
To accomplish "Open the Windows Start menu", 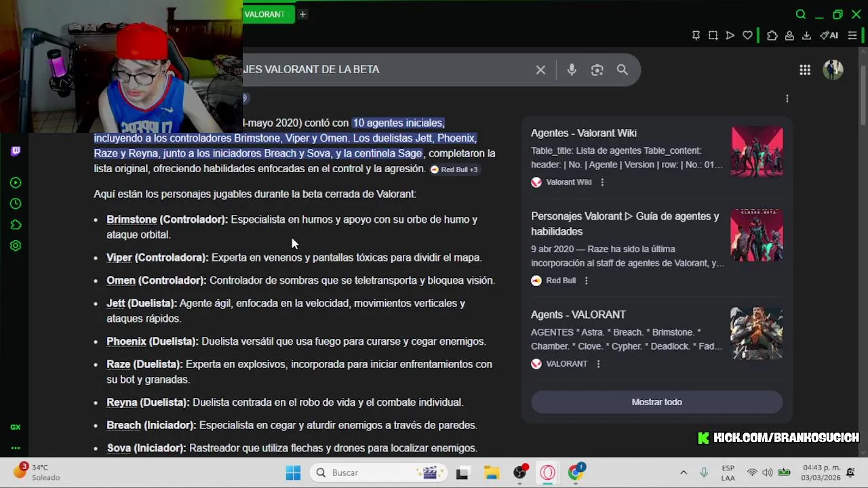I will (x=293, y=472).
